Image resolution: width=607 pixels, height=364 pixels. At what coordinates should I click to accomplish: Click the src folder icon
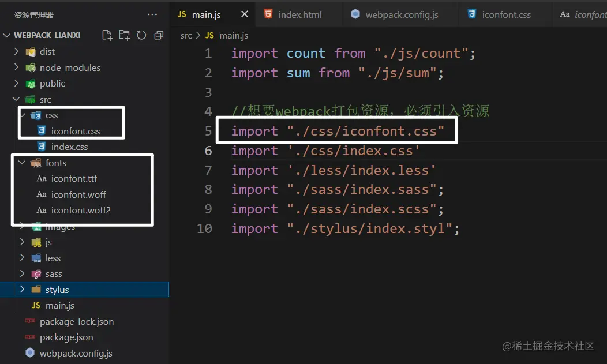[x=30, y=99]
